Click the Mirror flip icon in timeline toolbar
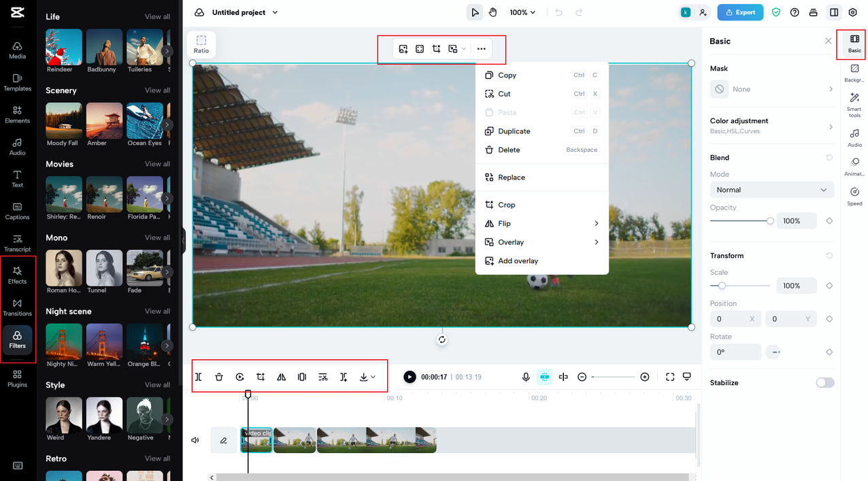868x481 pixels. [282, 377]
